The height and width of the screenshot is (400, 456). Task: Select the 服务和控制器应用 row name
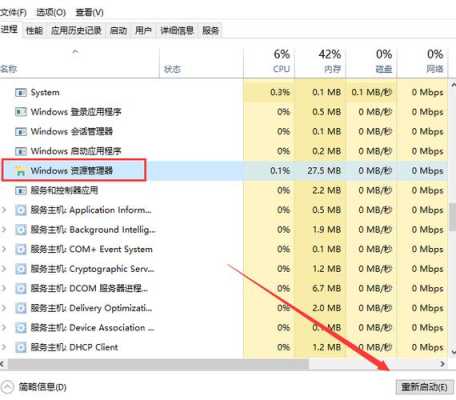(x=64, y=191)
